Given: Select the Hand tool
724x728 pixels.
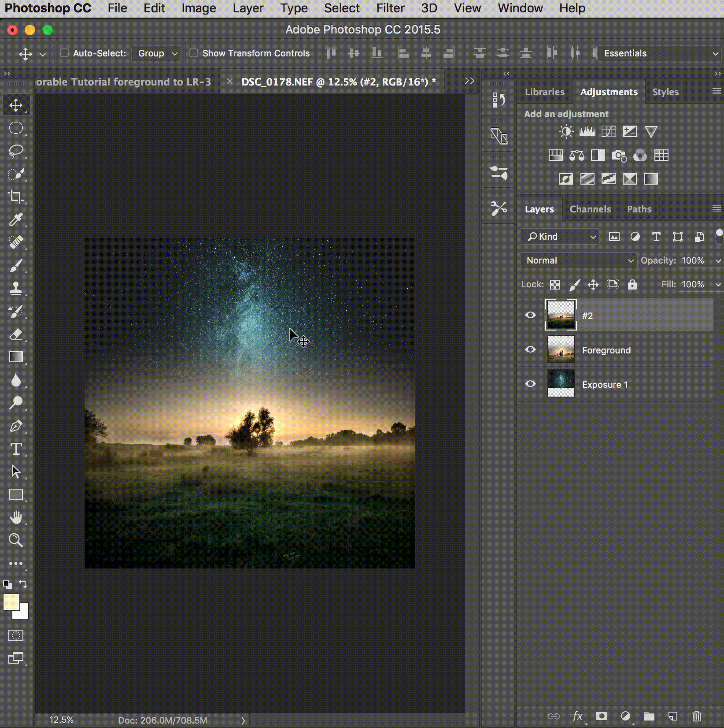Looking at the screenshot, I should pyautogui.click(x=16, y=517).
